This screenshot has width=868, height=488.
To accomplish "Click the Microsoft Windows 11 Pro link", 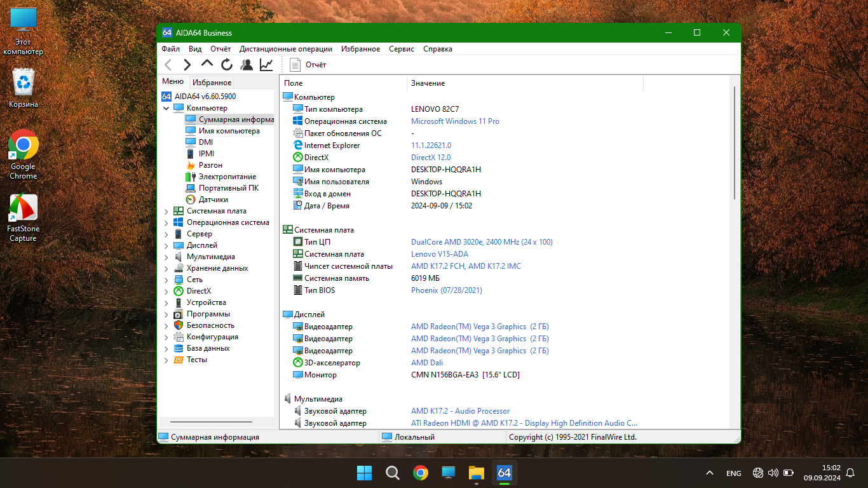I will (455, 121).
